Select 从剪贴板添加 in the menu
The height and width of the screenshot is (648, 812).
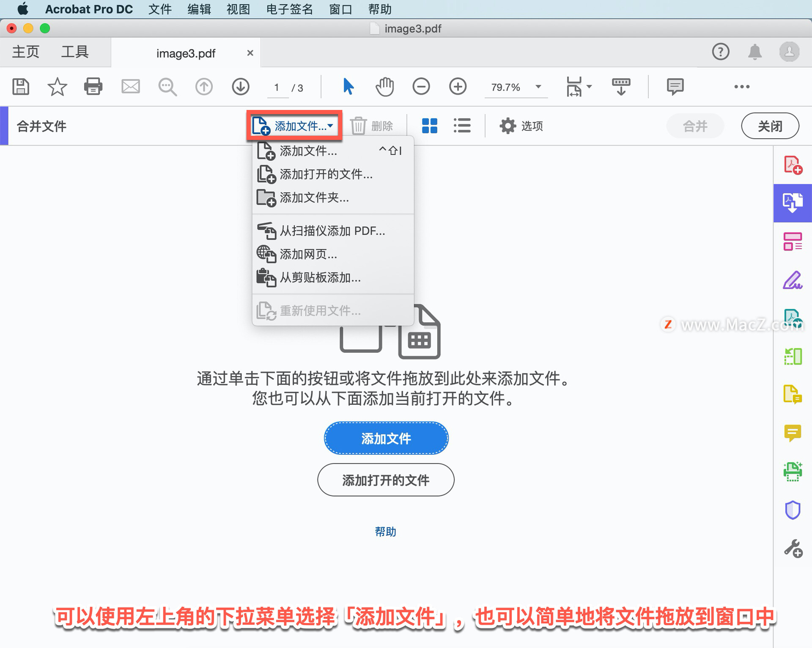(x=320, y=277)
